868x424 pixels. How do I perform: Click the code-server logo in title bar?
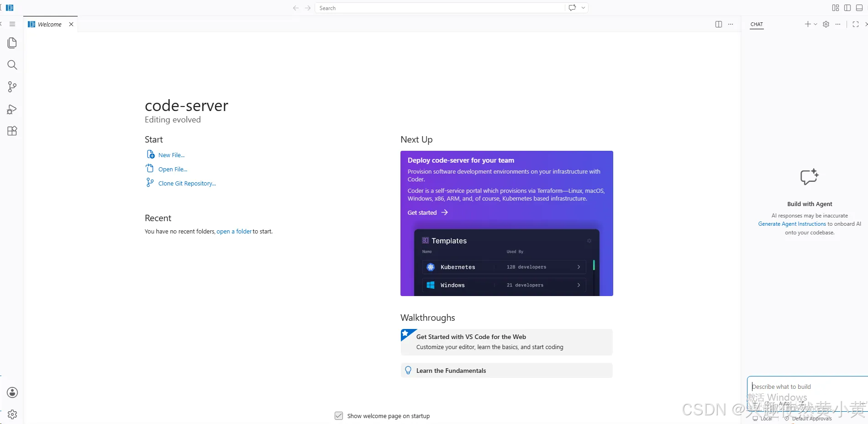pos(10,8)
